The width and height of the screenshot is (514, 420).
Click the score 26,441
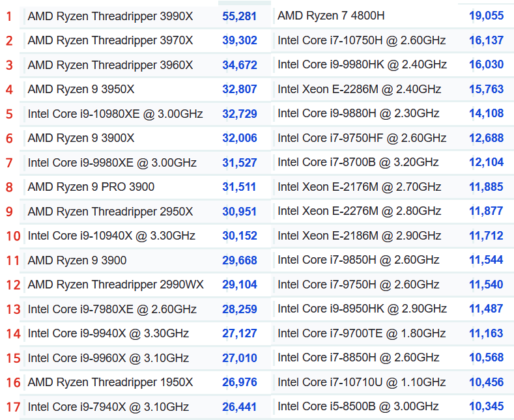pyautogui.click(x=240, y=406)
